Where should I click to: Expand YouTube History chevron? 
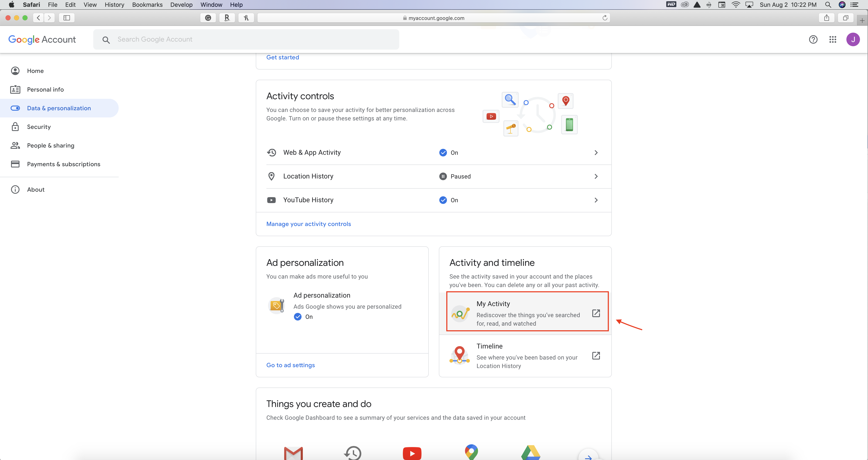point(596,200)
